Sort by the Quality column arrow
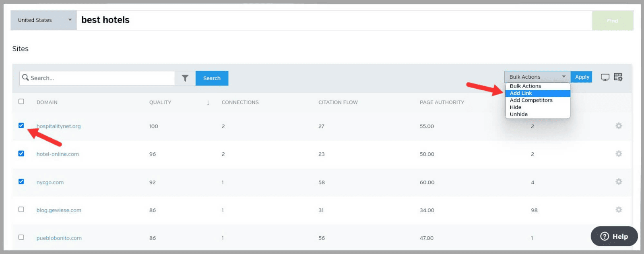The image size is (644, 254). coord(208,103)
